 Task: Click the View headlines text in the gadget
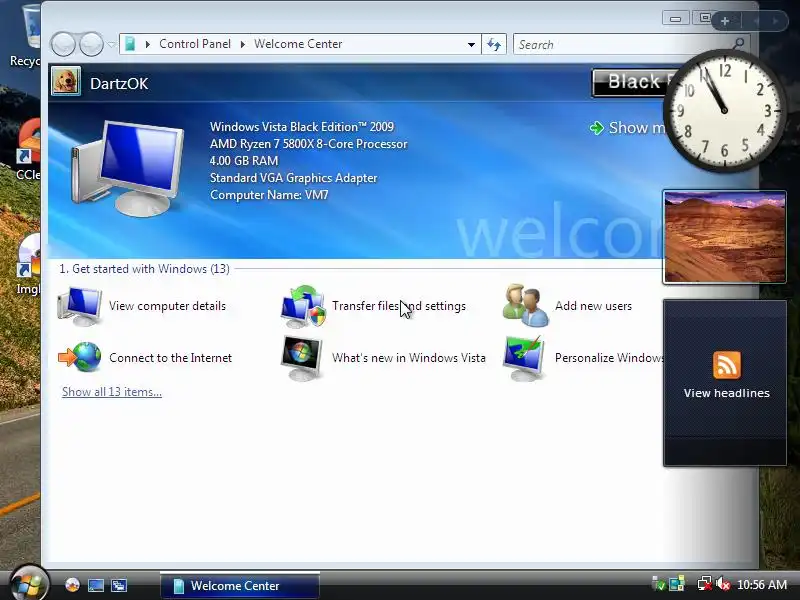point(727,393)
